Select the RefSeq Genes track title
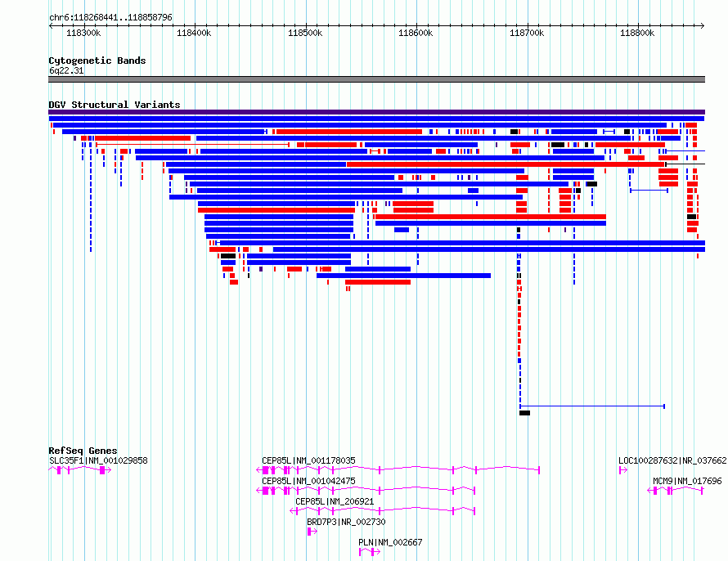The width and height of the screenshot is (728, 561). pyautogui.click(x=83, y=451)
